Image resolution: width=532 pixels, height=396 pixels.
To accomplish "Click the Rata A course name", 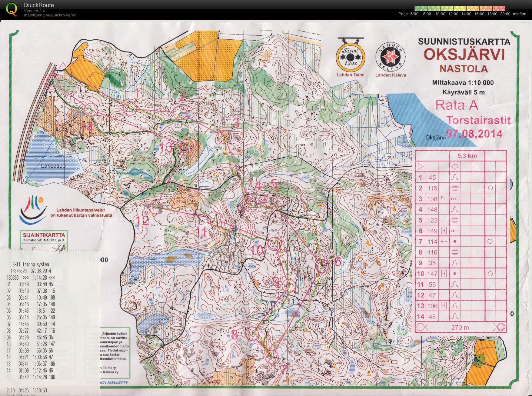I will point(457,105).
